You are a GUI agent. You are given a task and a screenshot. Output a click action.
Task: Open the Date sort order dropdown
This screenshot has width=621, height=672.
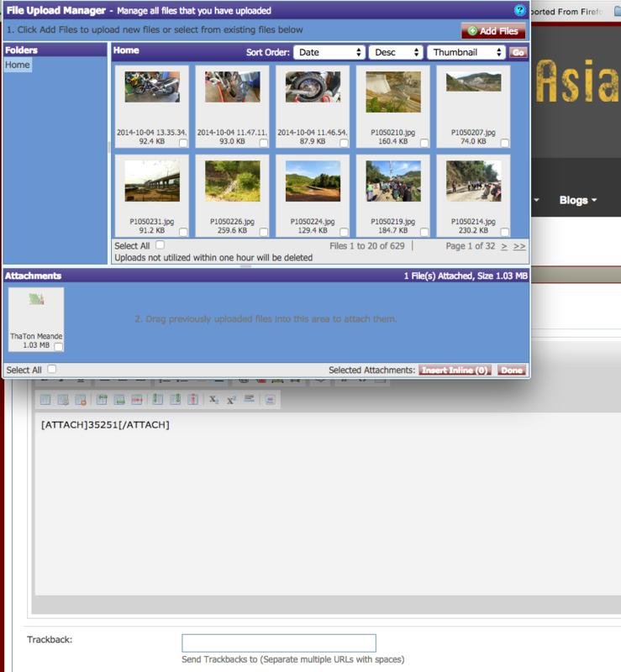click(x=329, y=52)
